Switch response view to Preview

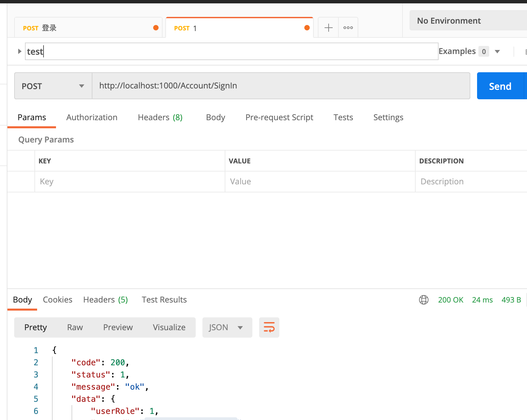118,327
